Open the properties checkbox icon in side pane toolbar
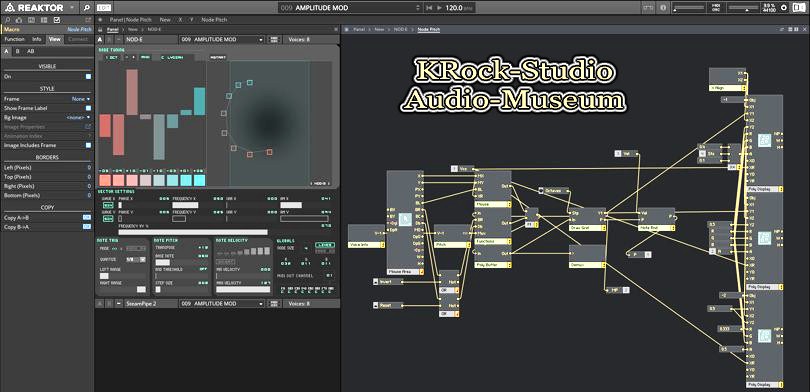The width and height of the screenshot is (810, 392). click(x=57, y=20)
